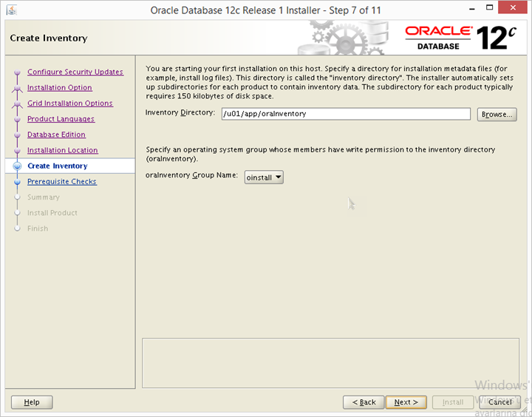Open the Prerequisite Checks step

[62, 181]
